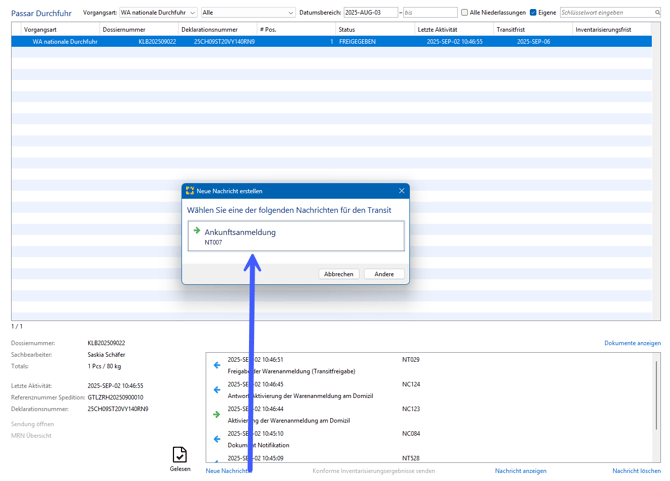Click Sendung öffnen link
This screenshot has height=481, width=670.
(x=32, y=424)
